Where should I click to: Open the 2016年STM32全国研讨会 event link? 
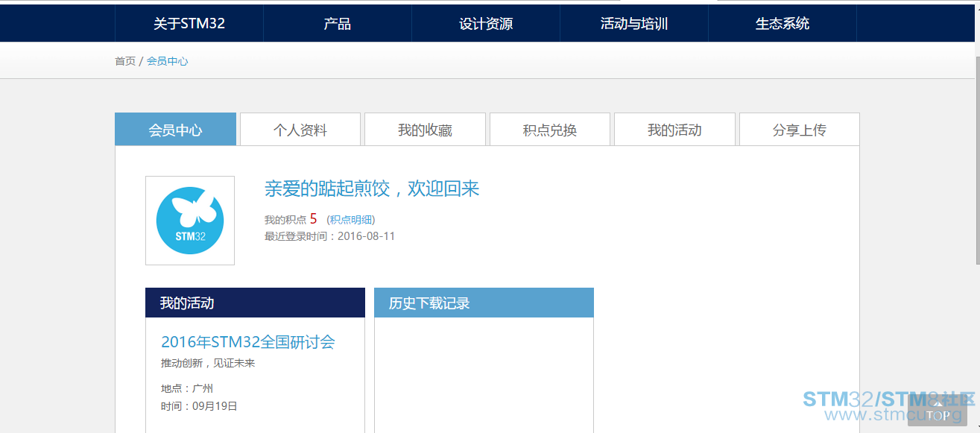click(x=248, y=342)
